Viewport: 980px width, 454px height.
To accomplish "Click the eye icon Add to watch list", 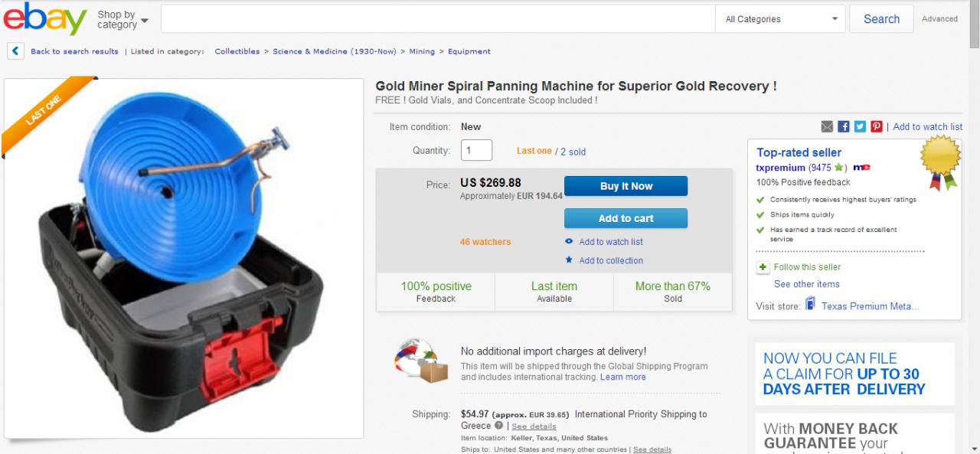I will (569, 242).
